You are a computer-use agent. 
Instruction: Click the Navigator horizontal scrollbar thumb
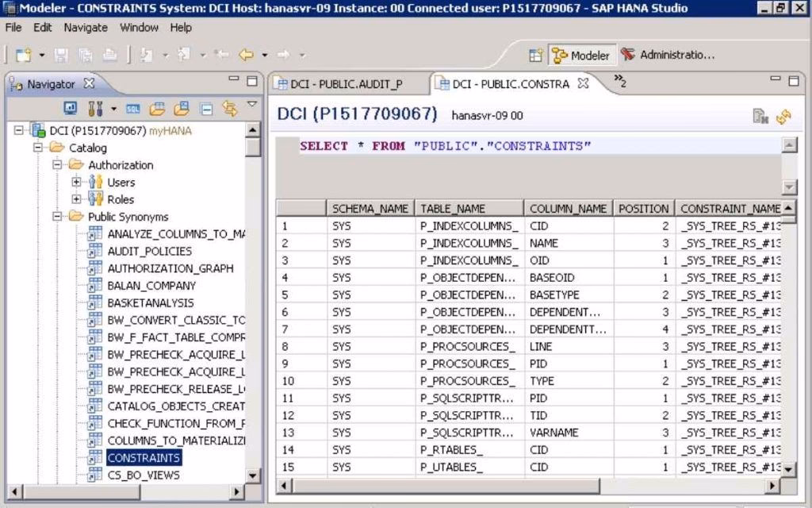(82, 491)
